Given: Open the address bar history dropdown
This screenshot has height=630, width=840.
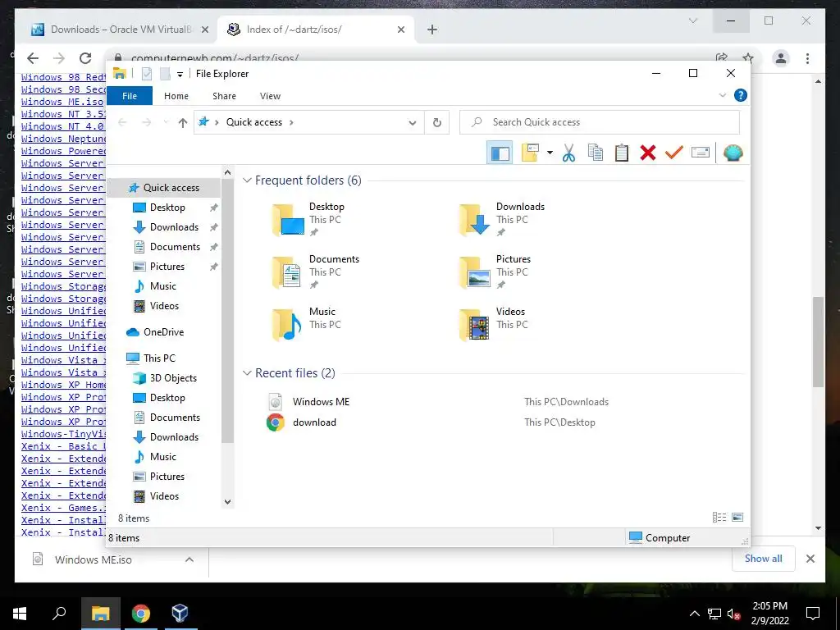Looking at the screenshot, I should (413, 123).
